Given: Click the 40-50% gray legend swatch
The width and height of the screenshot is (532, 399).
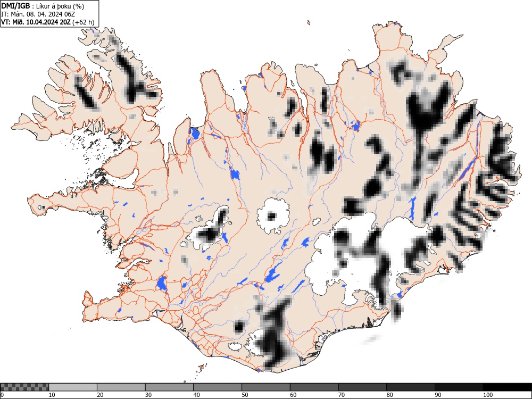Looking at the screenshot, I should tap(218, 387).
